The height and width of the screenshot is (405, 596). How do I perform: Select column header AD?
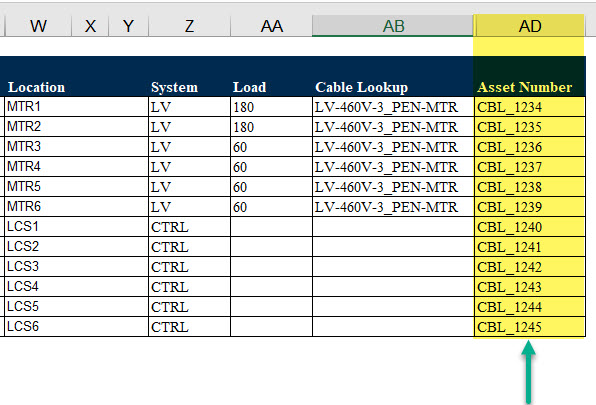coord(529,26)
